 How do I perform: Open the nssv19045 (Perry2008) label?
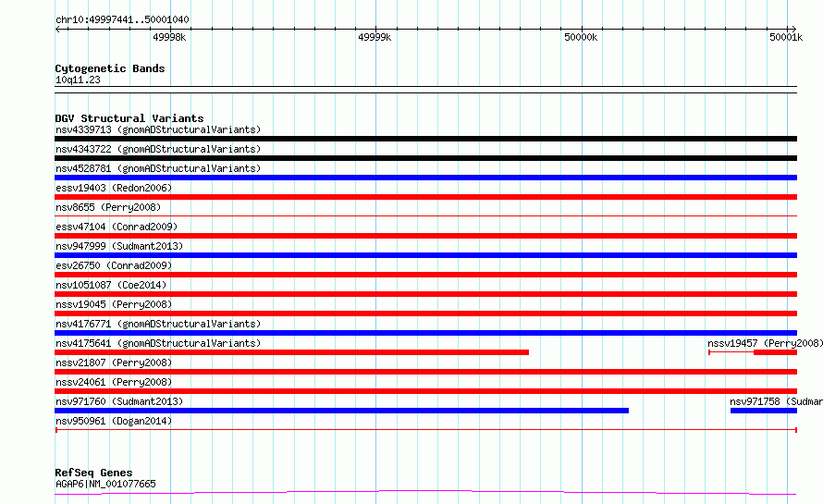(x=114, y=304)
